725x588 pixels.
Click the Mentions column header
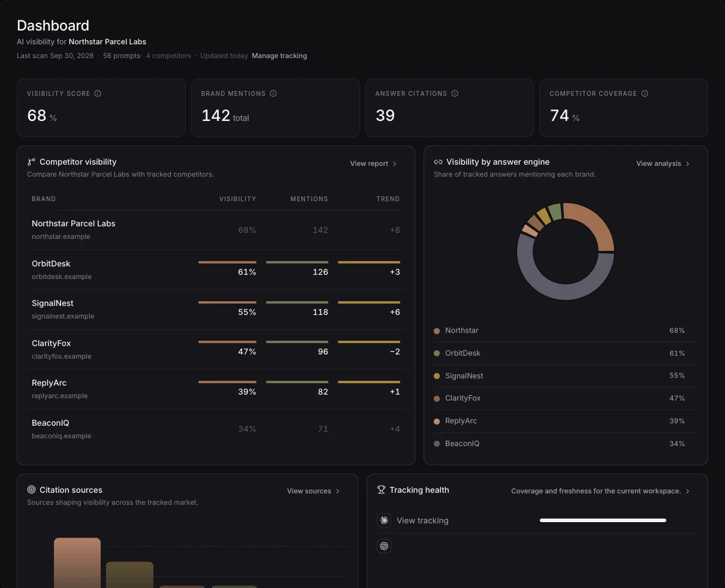point(309,199)
